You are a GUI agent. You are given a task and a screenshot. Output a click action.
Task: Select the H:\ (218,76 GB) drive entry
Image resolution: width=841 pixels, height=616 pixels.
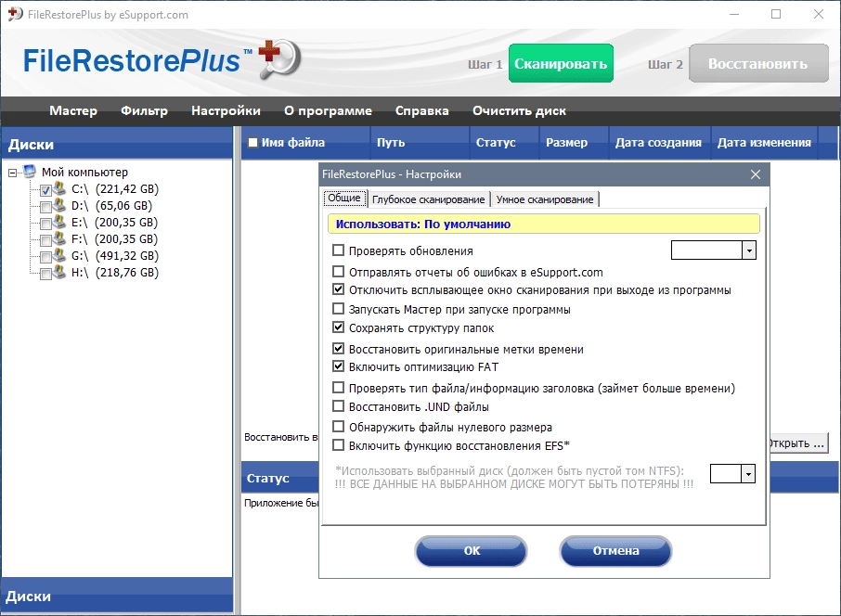(x=115, y=273)
